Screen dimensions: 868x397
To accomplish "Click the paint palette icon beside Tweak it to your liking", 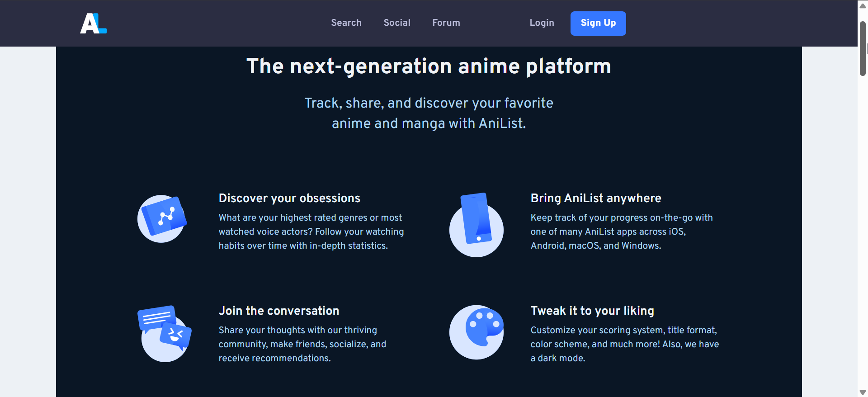I will tap(476, 332).
